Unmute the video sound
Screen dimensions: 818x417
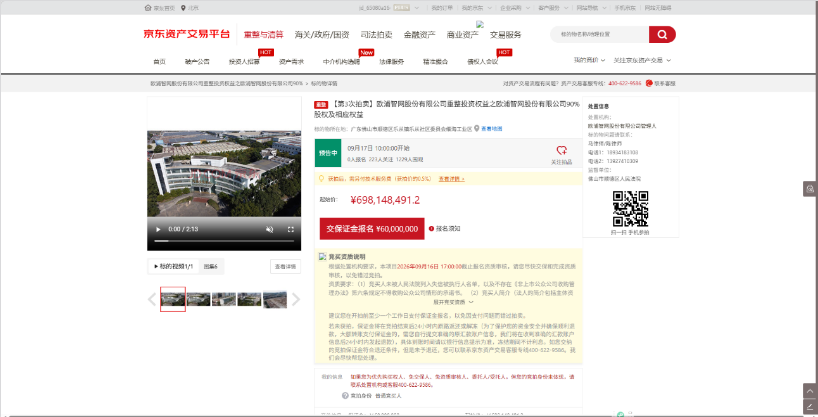[x=270, y=229]
